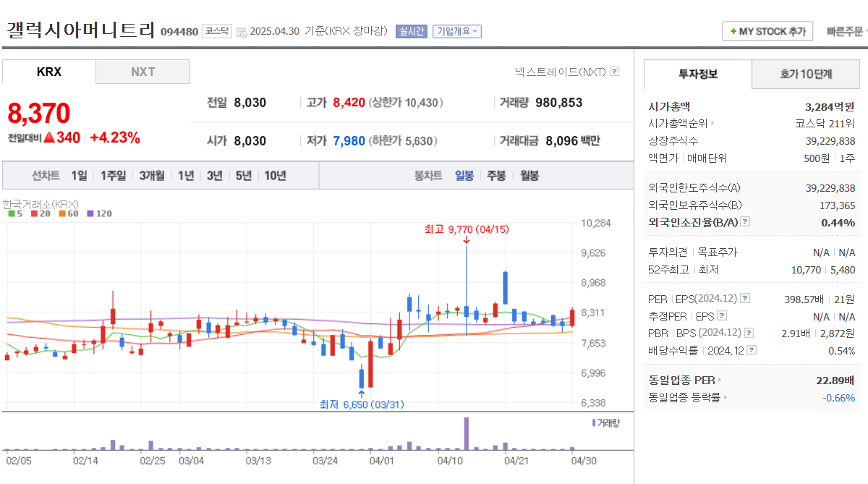Switch to the NXT exchange tab
868x484 pixels.
[142, 72]
